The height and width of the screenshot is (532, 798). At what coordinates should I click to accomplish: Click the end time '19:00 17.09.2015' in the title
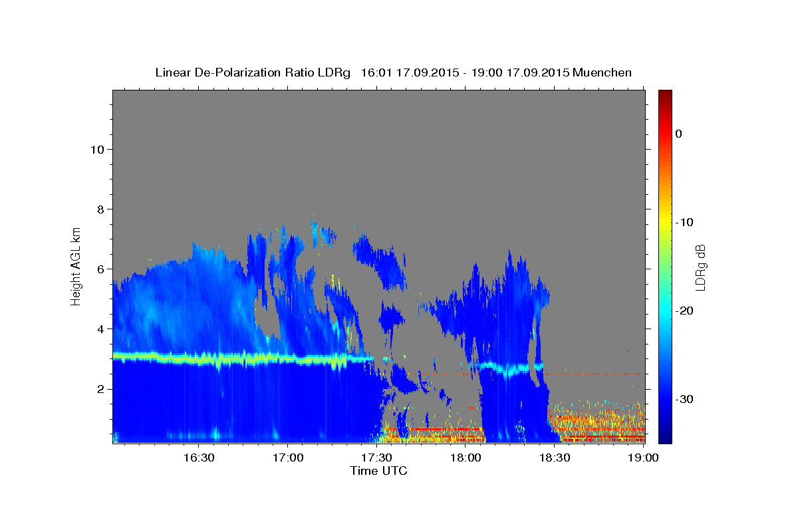[520, 72]
